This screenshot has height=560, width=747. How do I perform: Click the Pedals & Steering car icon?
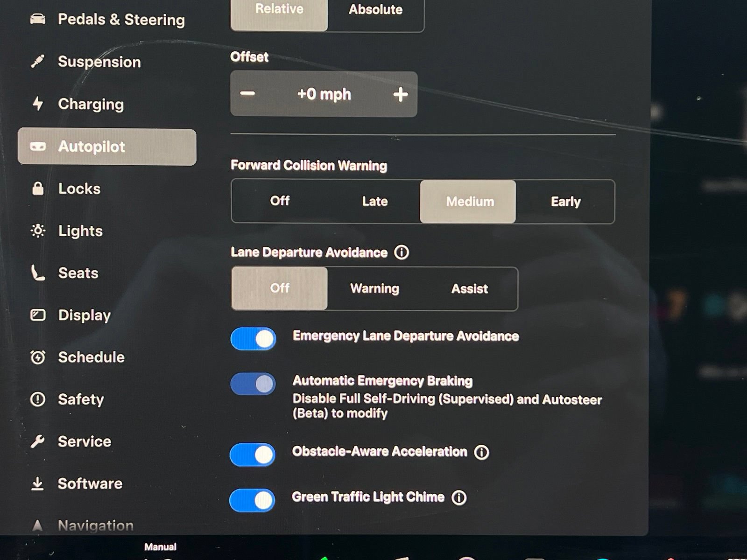tap(38, 19)
